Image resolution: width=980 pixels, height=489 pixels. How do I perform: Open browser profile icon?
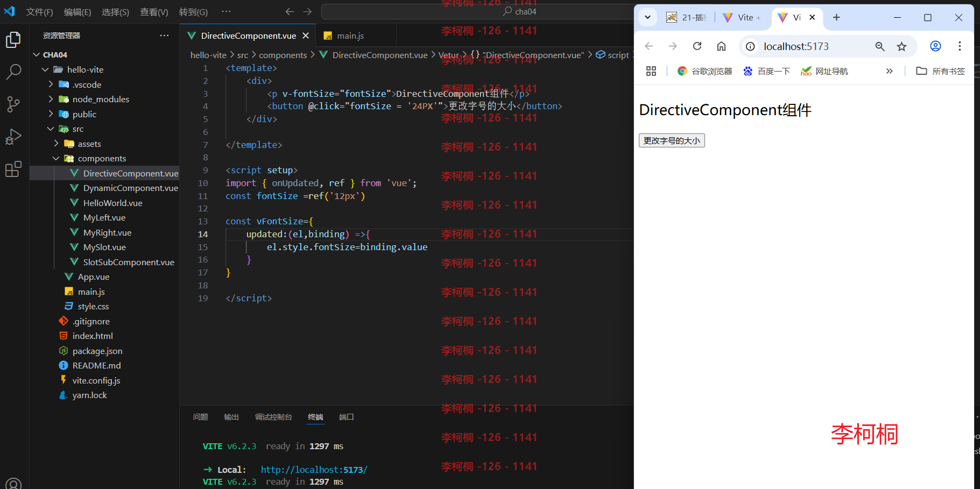click(936, 46)
